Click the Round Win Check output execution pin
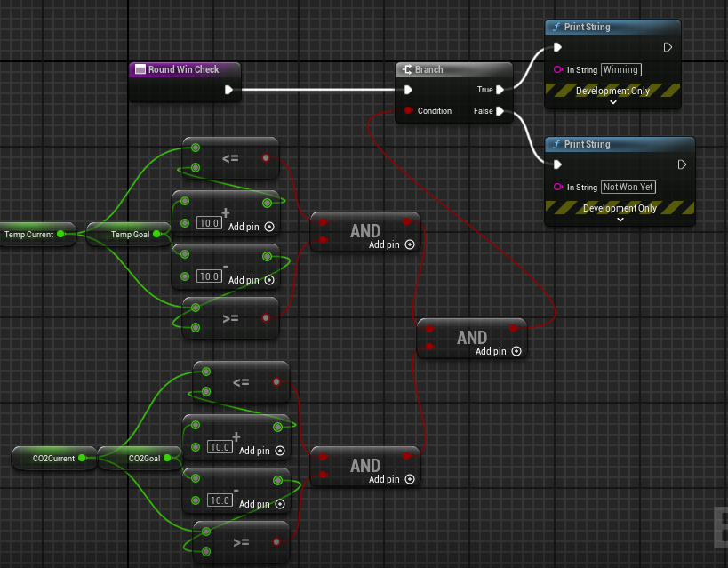The height and width of the screenshot is (568, 728). tap(228, 90)
